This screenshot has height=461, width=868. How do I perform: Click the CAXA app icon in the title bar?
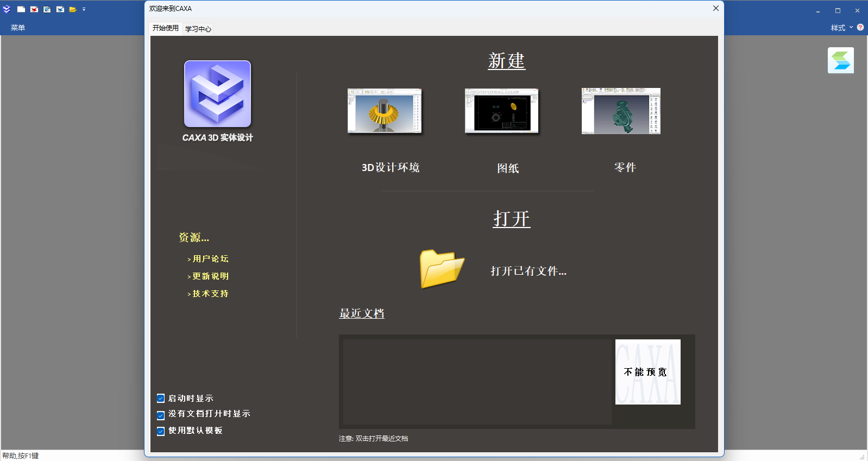[x=7, y=9]
